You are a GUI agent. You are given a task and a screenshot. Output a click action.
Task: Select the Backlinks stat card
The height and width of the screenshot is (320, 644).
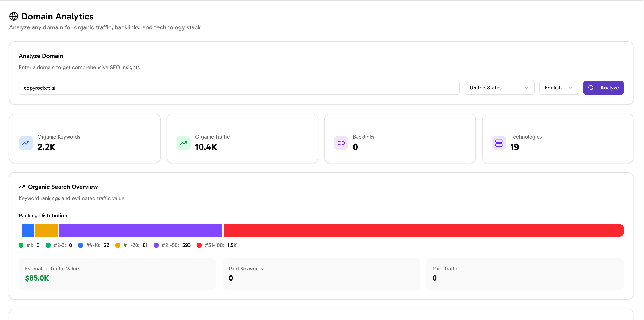[x=400, y=138]
